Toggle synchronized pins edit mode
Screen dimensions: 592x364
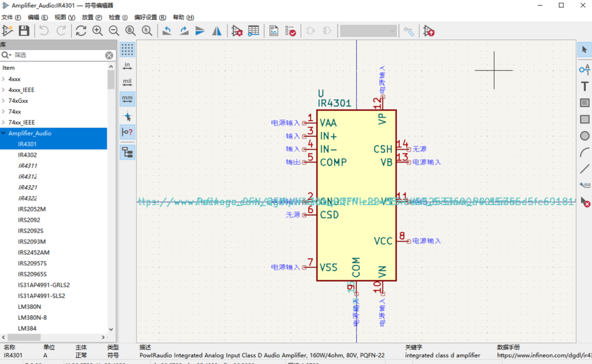(x=409, y=31)
